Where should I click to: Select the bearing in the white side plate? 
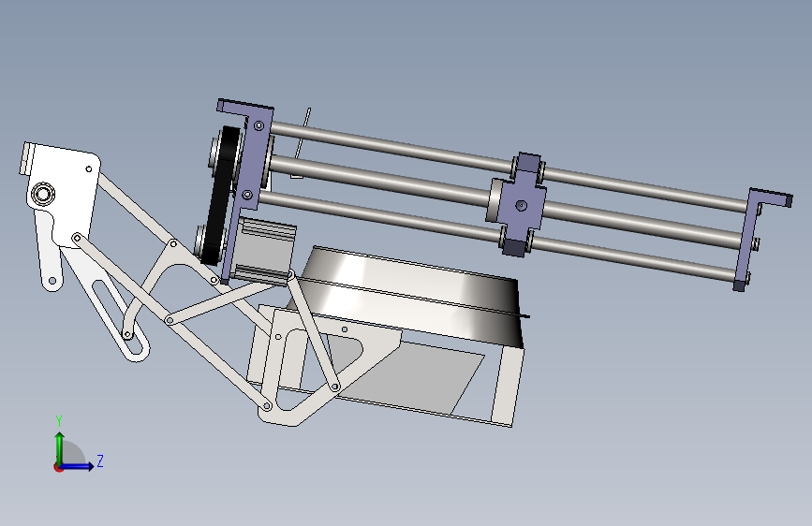click(42, 195)
